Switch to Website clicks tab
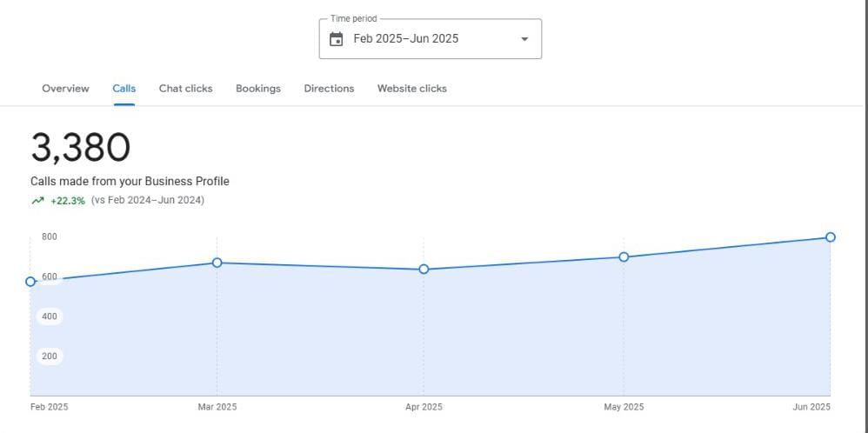The image size is (868, 433). 411,89
